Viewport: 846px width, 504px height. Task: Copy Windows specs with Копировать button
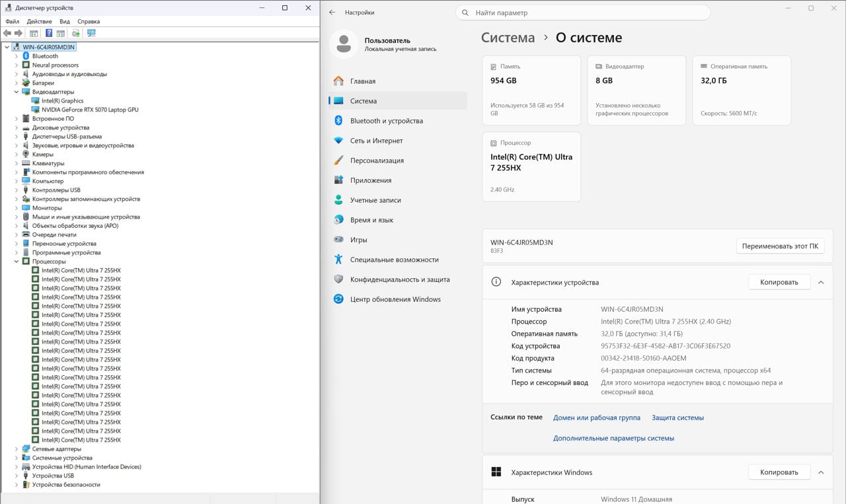[779, 472]
